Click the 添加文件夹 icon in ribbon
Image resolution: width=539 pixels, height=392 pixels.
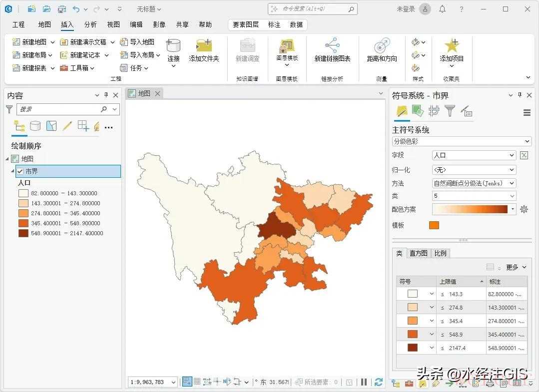(204, 46)
